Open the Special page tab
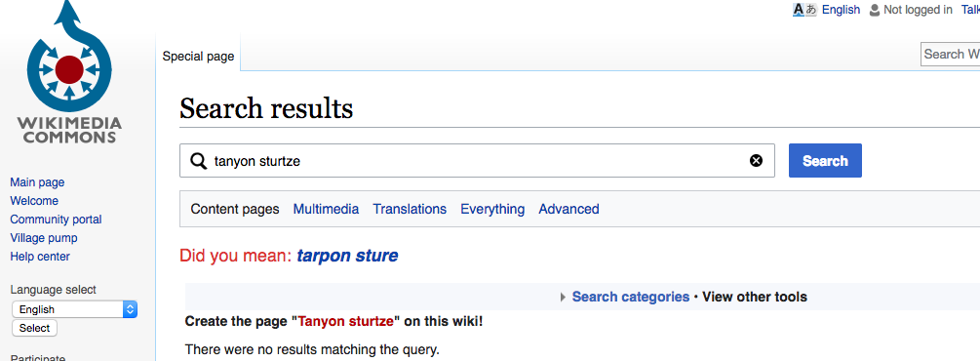 tap(198, 57)
